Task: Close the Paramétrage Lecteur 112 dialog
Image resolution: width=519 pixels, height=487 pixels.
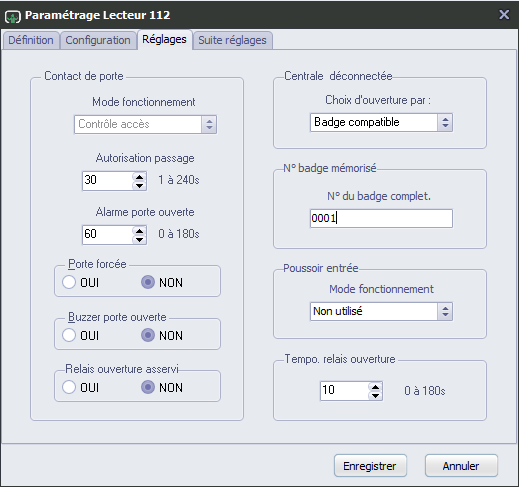Action: pyautogui.click(x=504, y=15)
